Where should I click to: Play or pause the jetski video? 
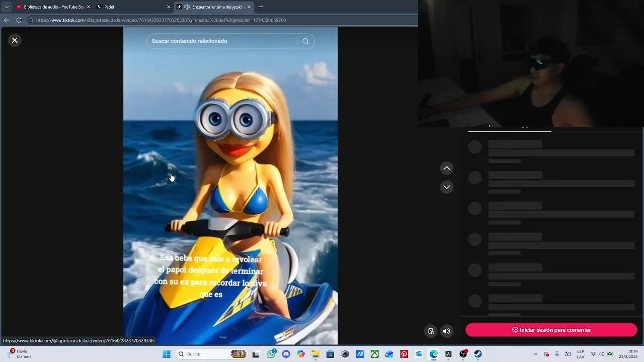click(x=230, y=186)
